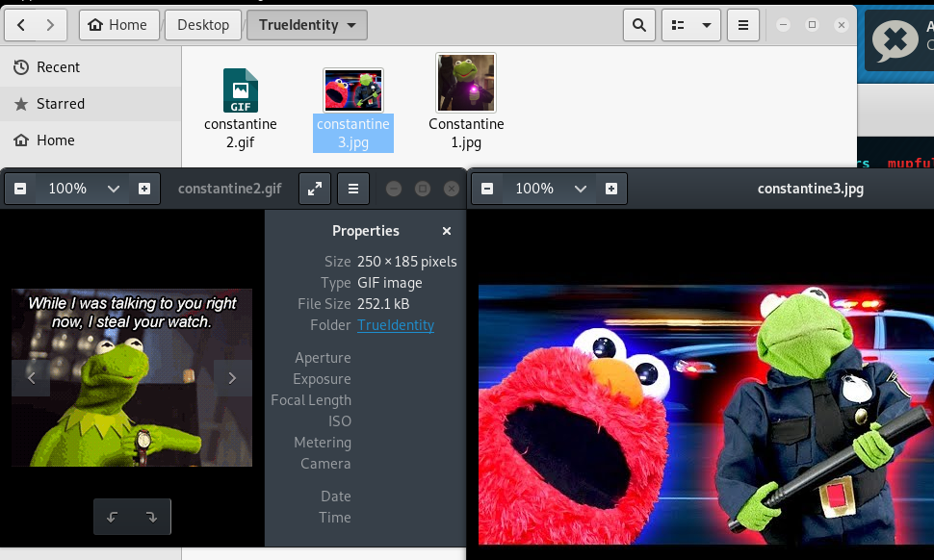The height and width of the screenshot is (560, 934).
Task: Click the Kermit watch gif image
Action: pyautogui.click(x=132, y=377)
